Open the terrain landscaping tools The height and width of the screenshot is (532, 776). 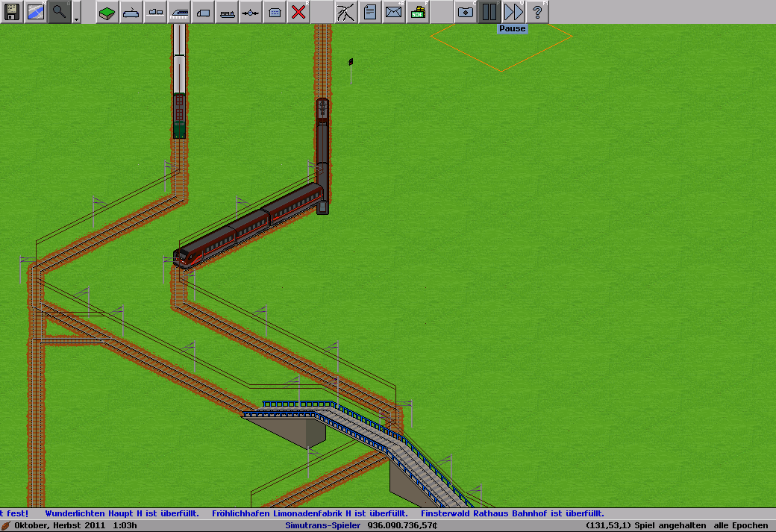(107, 11)
